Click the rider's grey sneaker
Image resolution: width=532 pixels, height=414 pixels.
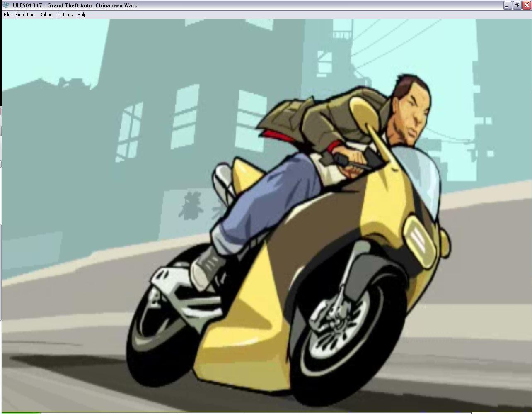pyautogui.click(x=207, y=268)
